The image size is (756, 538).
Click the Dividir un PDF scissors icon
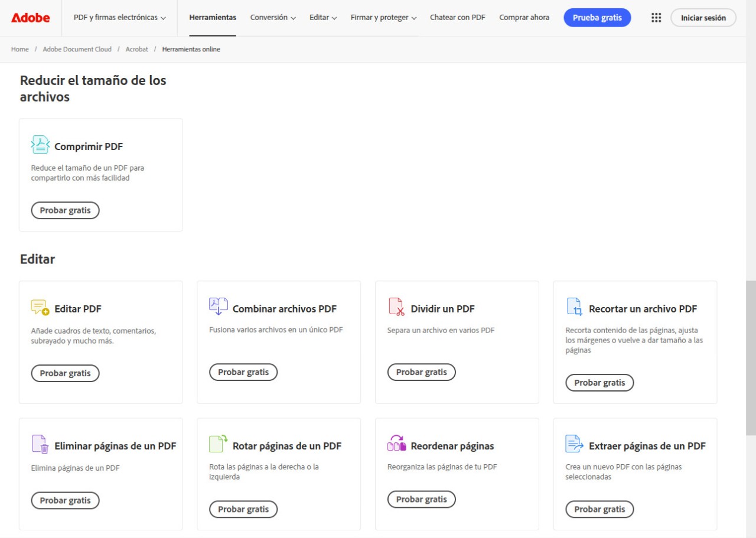click(396, 307)
